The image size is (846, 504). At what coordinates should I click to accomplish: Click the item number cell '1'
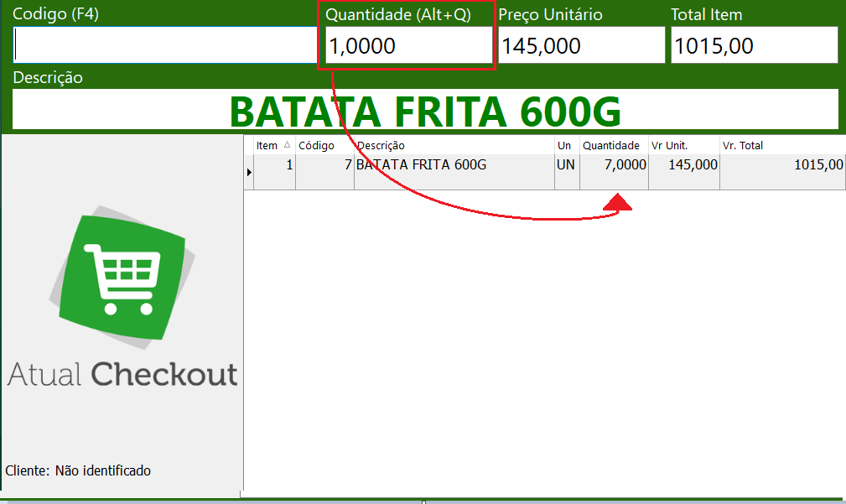click(275, 172)
